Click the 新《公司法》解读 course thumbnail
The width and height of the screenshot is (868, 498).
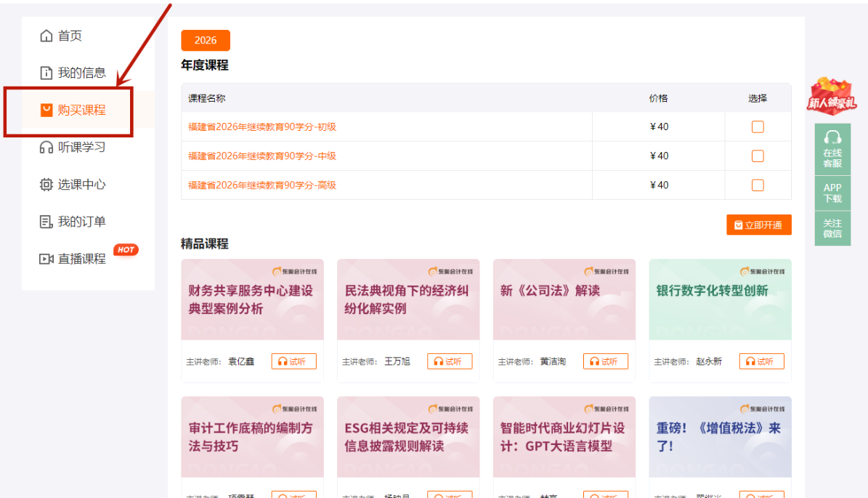pyautogui.click(x=564, y=298)
